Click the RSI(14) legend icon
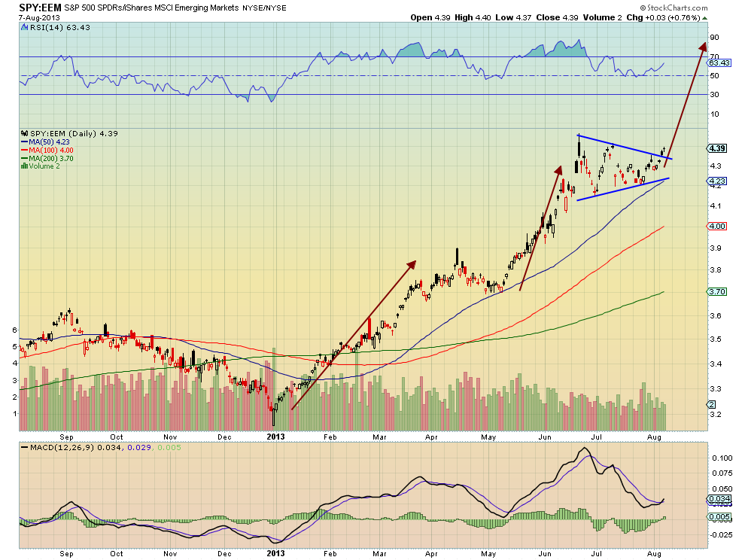This screenshot has height=560, width=745. (x=25, y=28)
